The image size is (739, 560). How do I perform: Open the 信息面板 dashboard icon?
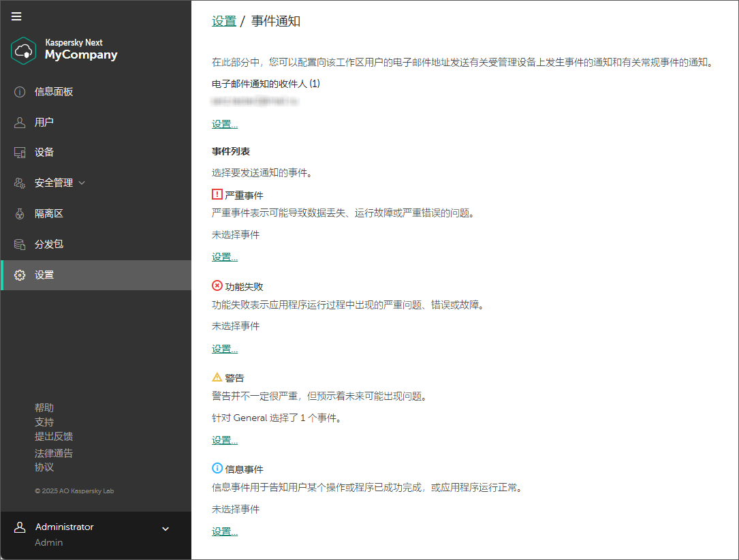coord(19,91)
